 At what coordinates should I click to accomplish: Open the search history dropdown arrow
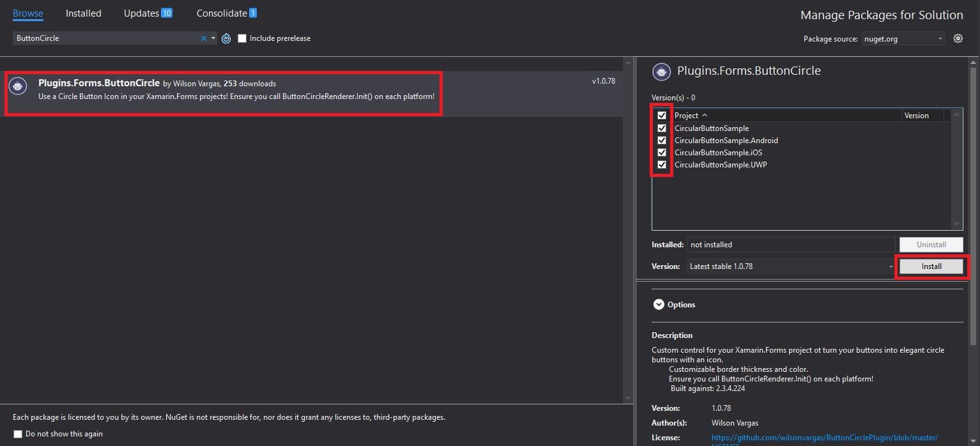pyautogui.click(x=213, y=38)
